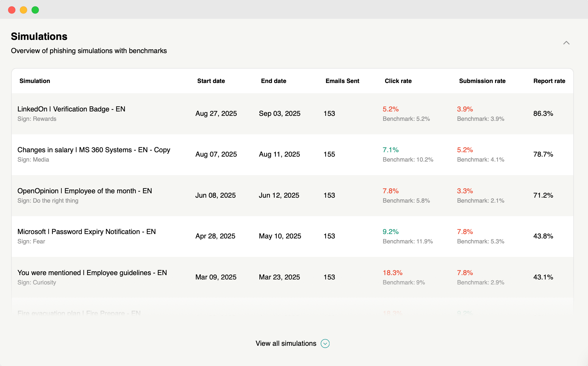This screenshot has height=366, width=588.
Task: Click the red close window button
Action: point(12,10)
